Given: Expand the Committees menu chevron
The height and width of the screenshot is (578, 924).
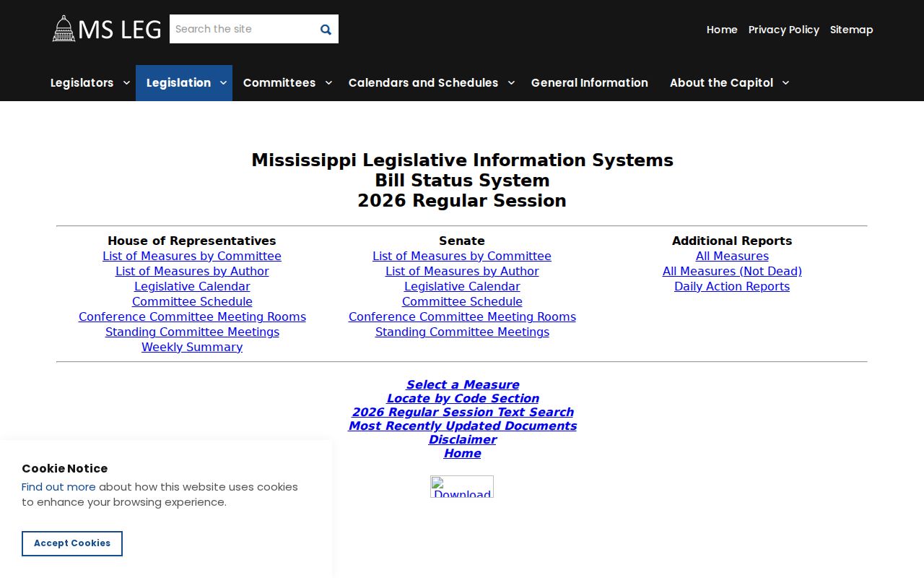Looking at the screenshot, I should (x=328, y=83).
